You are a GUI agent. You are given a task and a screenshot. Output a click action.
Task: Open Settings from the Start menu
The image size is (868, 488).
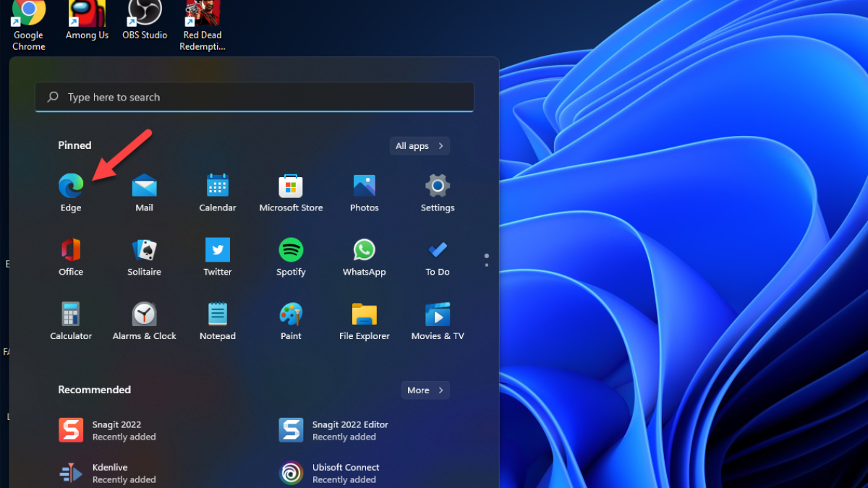click(438, 192)
